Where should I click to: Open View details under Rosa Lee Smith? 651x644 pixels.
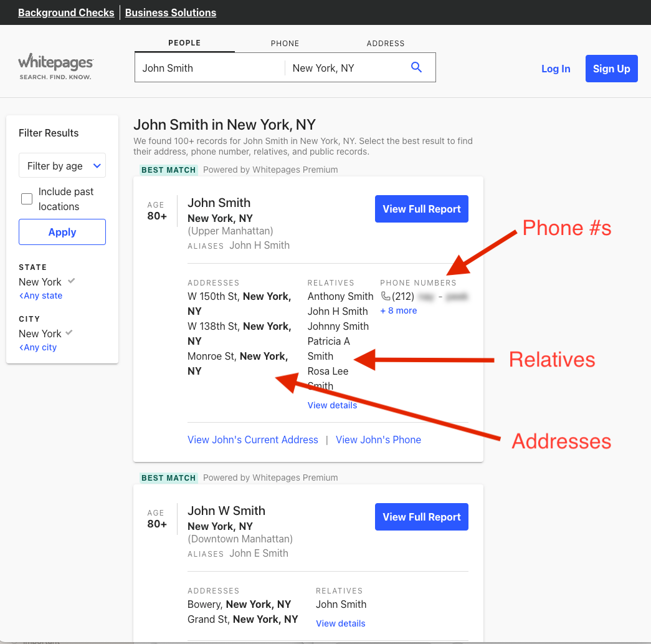[x=332, y=405]
